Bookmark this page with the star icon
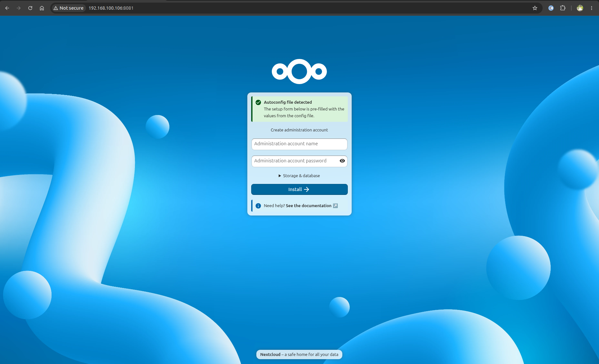Image resolution: width=599 pixels, height=364 pixels. point(535,8)
